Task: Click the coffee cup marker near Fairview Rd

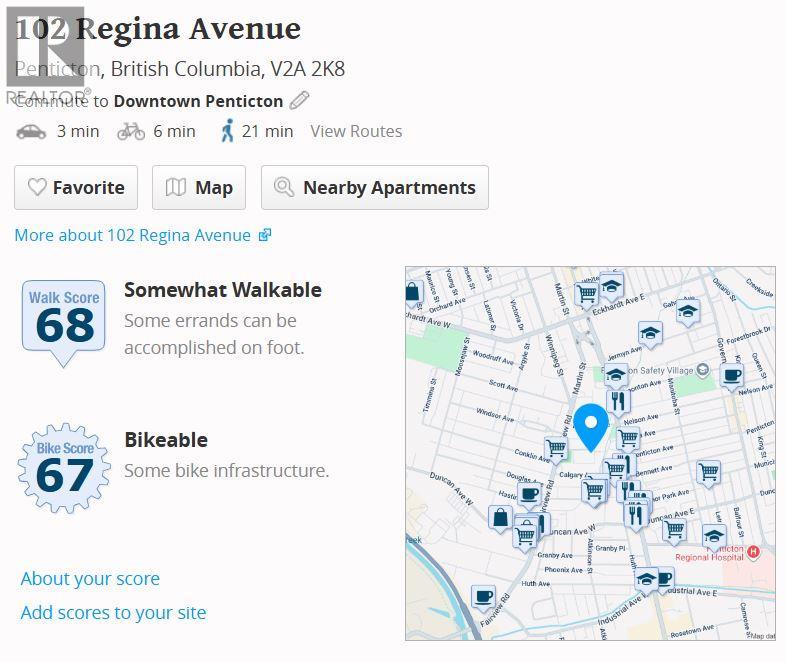Action: pyautogui.click(x=484, y=598)
